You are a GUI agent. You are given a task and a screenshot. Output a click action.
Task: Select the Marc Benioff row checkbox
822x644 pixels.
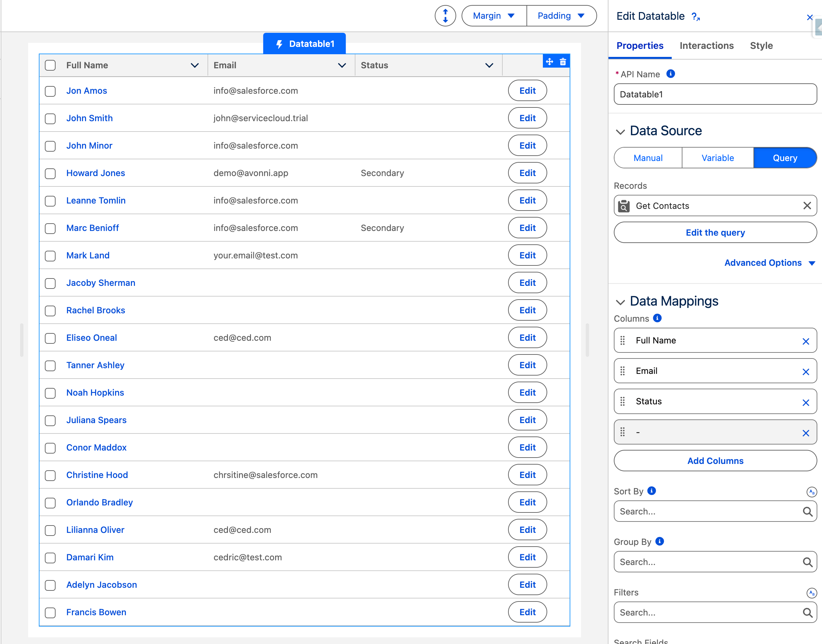tap(50, 229)
